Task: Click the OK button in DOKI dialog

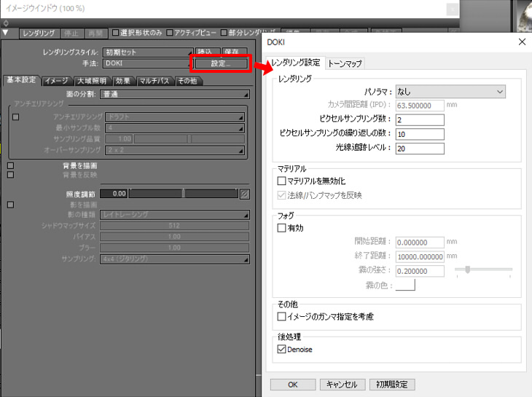Action: (x=293, y=385)
